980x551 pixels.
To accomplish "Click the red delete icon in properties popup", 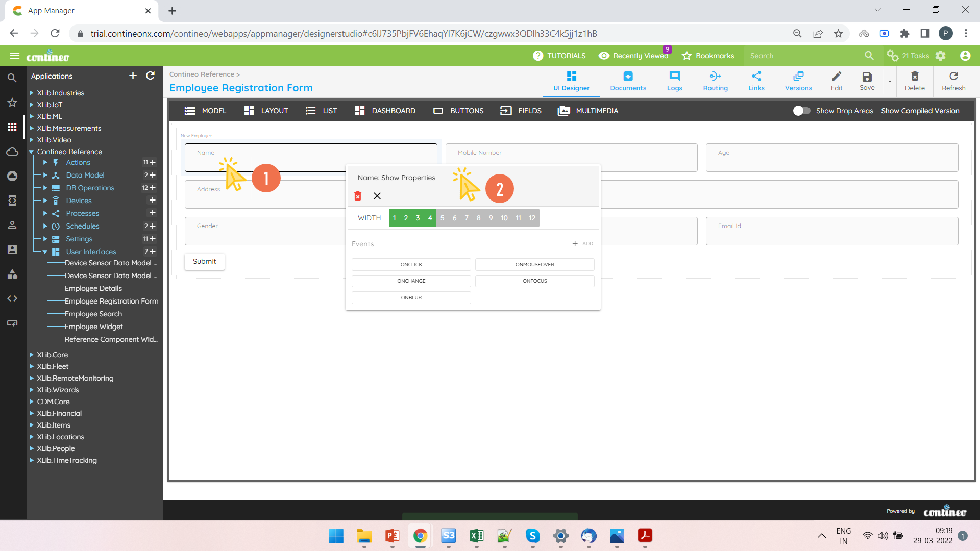I will click(x=358, y=196).
